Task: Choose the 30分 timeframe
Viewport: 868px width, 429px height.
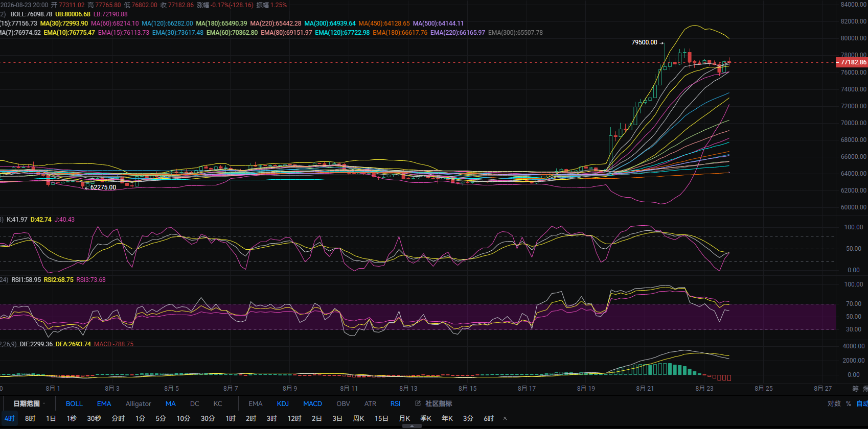Action: coord(208,418)
